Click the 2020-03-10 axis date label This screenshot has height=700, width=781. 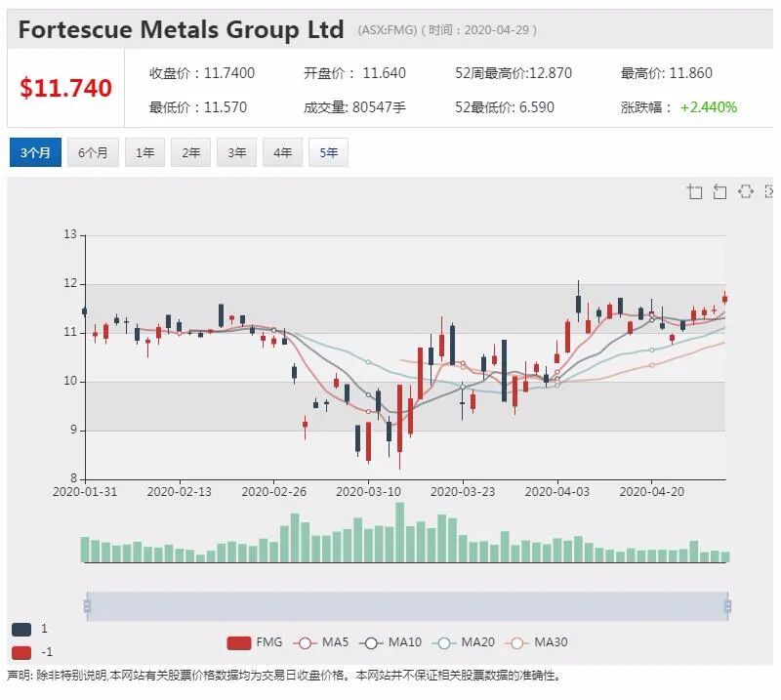[369, 492]
